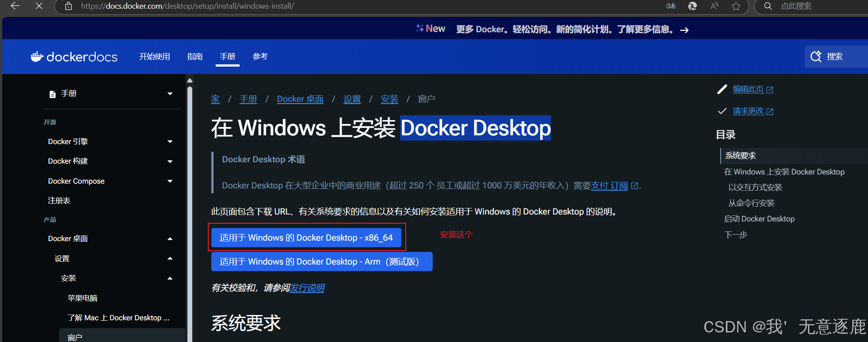Click the sidebar scrollbar up arrow
Screen dimensions: 868x342
point(190,80)
